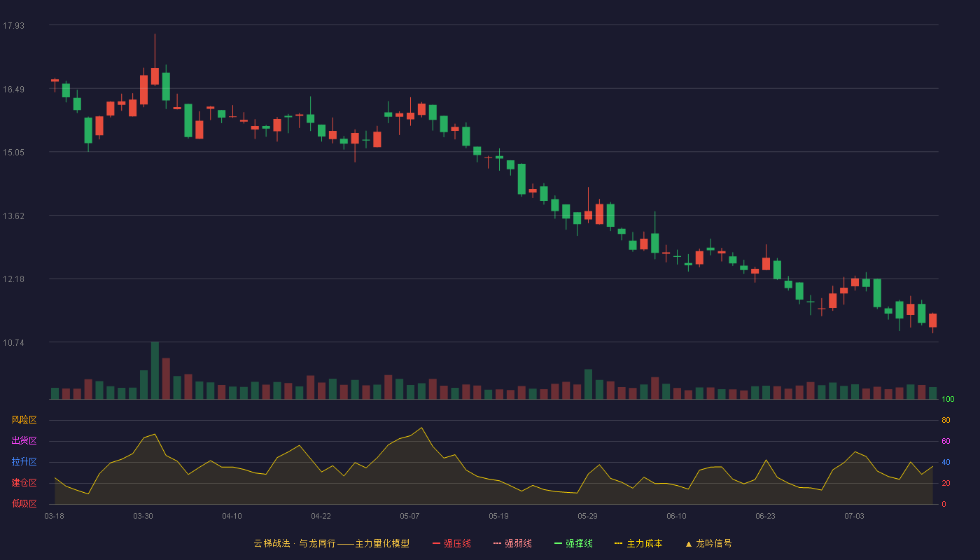Click the orange 80 indicator axis value
The width and height of the screenshot is (980, 560).
pyautogui.click(x=946, y=420)
